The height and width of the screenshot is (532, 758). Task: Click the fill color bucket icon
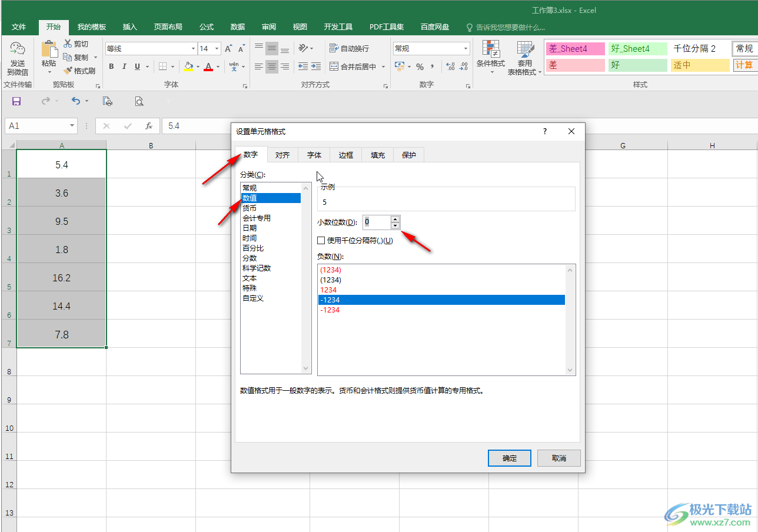[x=188, y=67]
